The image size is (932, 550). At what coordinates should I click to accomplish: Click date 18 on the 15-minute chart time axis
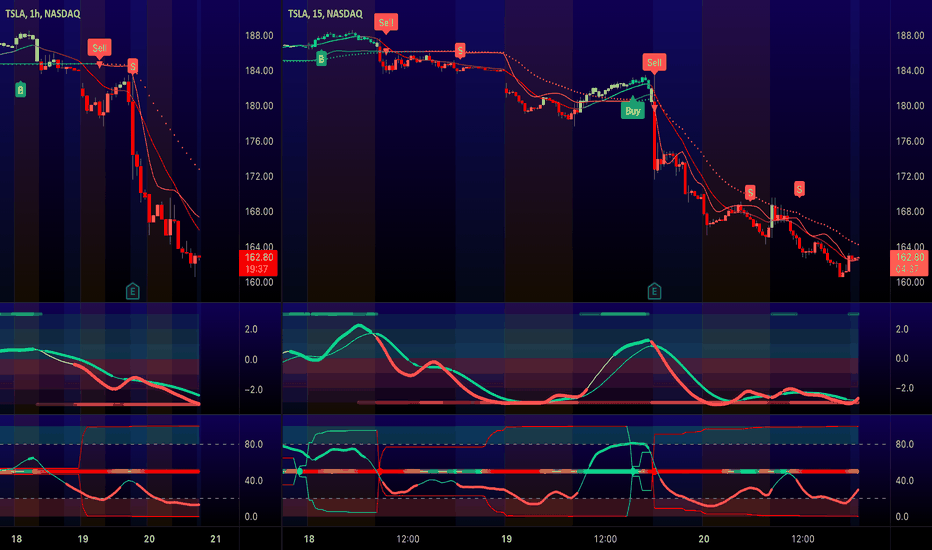308,539
